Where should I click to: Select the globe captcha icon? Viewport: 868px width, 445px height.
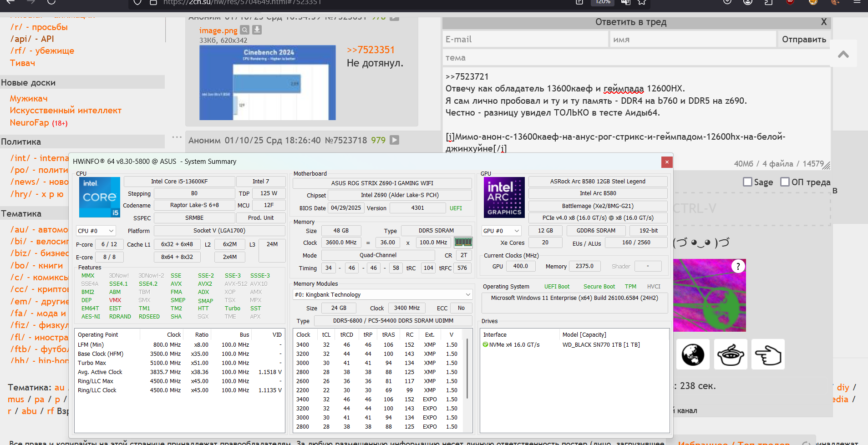pyautogui.click(x=693, y=354)
